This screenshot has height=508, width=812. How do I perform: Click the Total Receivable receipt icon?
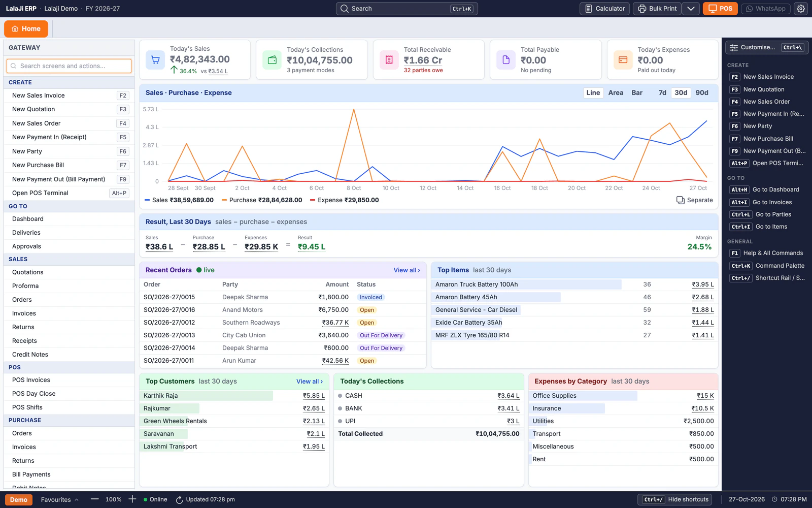click(x=389, y=60)
